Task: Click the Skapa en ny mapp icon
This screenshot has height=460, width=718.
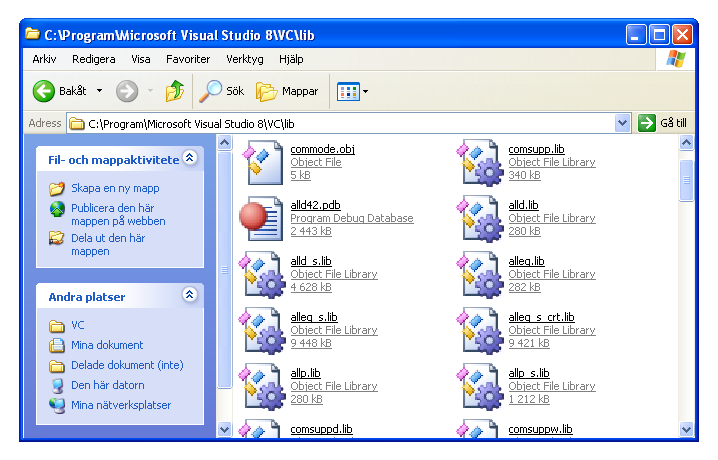Action: 57,188
